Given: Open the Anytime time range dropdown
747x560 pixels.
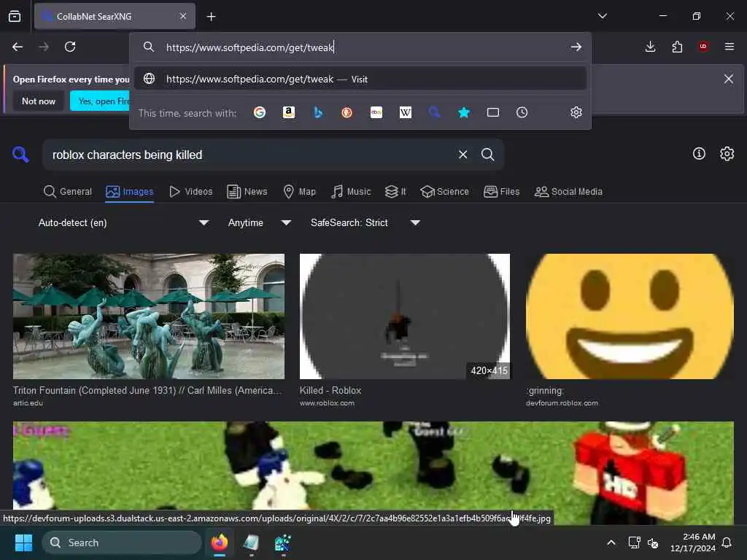Looking at the screenshot, I should [259, 222].
